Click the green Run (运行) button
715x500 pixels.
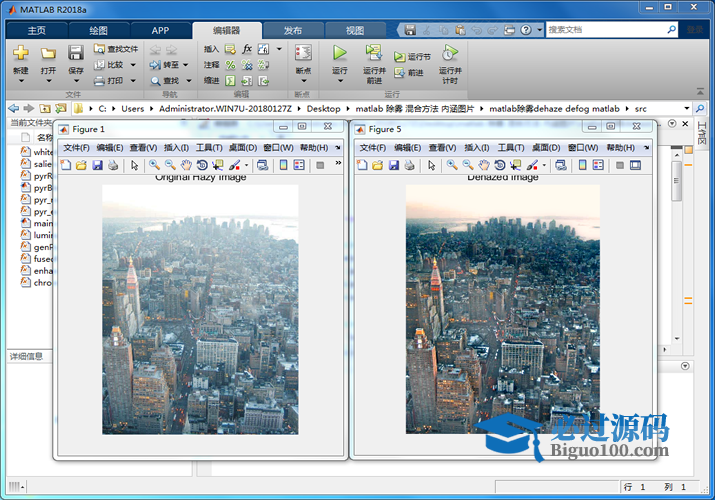339,53
